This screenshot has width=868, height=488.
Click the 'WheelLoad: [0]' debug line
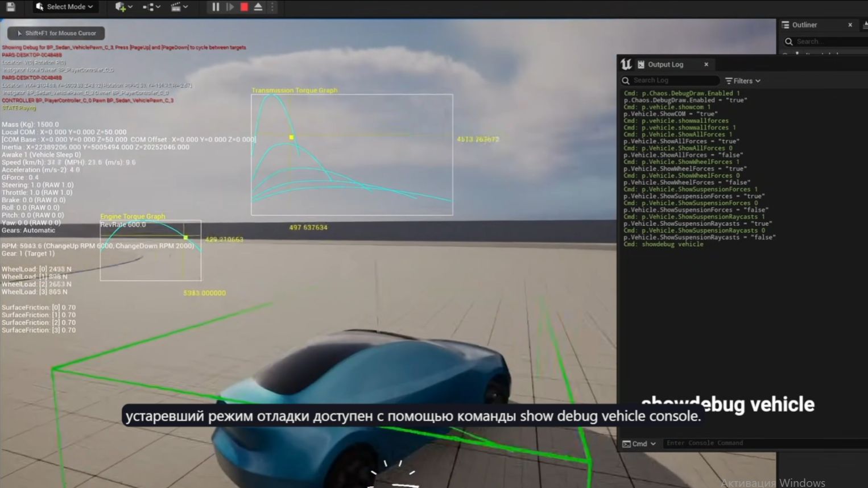point(36,269)
